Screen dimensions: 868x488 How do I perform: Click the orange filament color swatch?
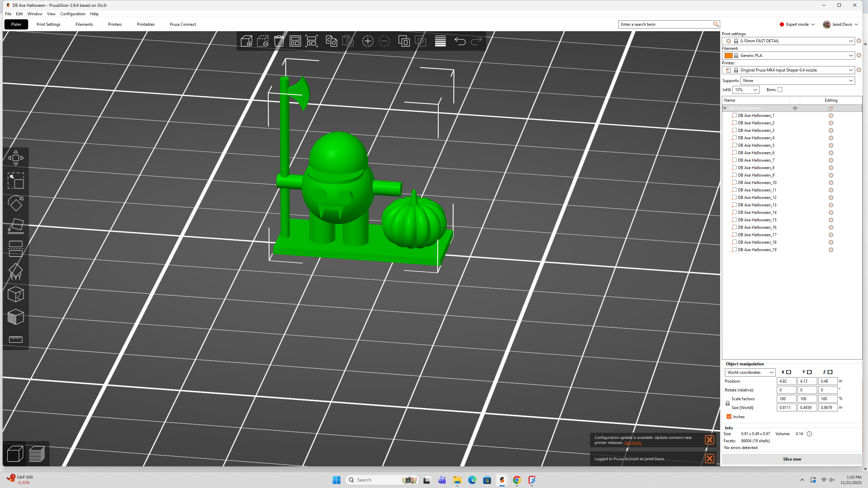pos(728,56)
